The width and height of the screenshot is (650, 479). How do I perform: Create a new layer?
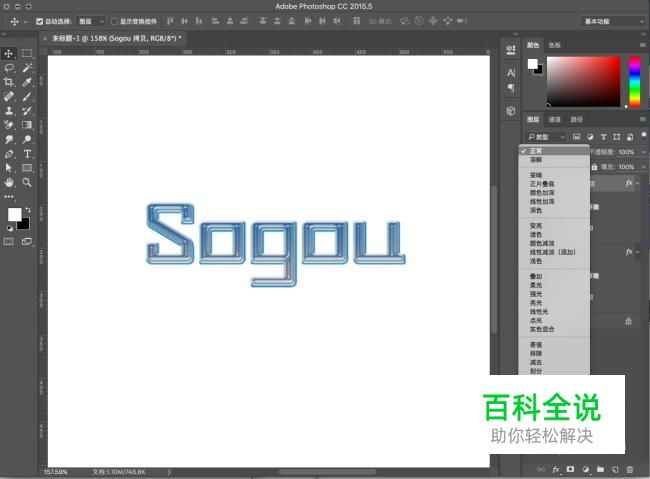[x=615, y=469]
